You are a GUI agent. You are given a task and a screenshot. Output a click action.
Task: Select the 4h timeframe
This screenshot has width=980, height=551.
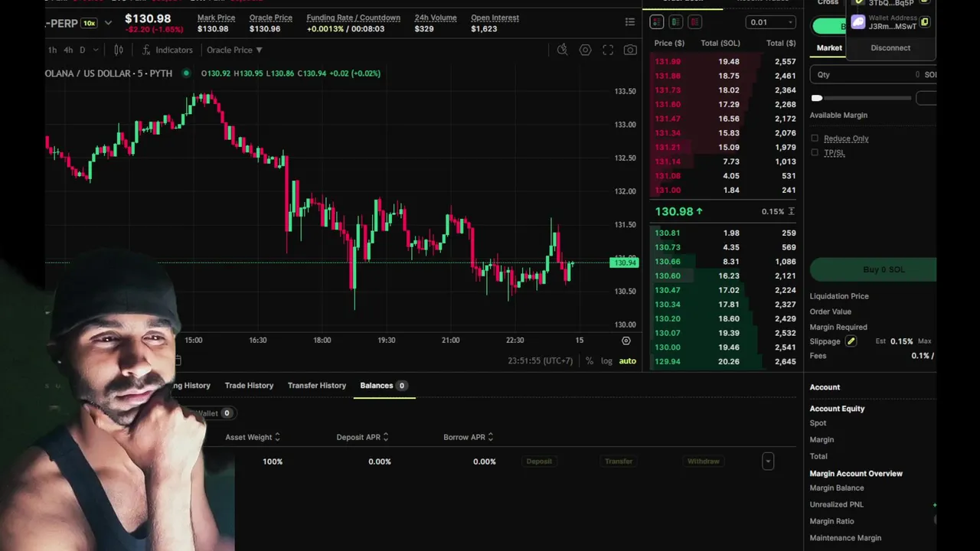click(x=68, y=50)
